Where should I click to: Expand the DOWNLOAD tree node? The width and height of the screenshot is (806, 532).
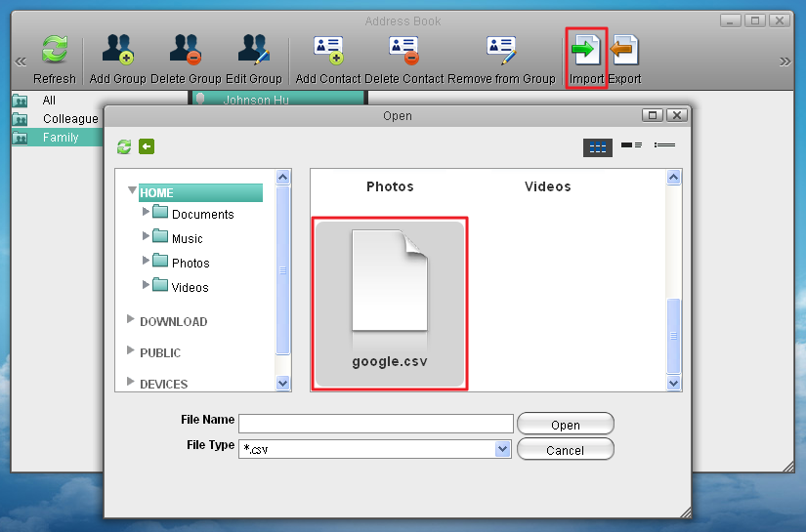coord(132,321)
